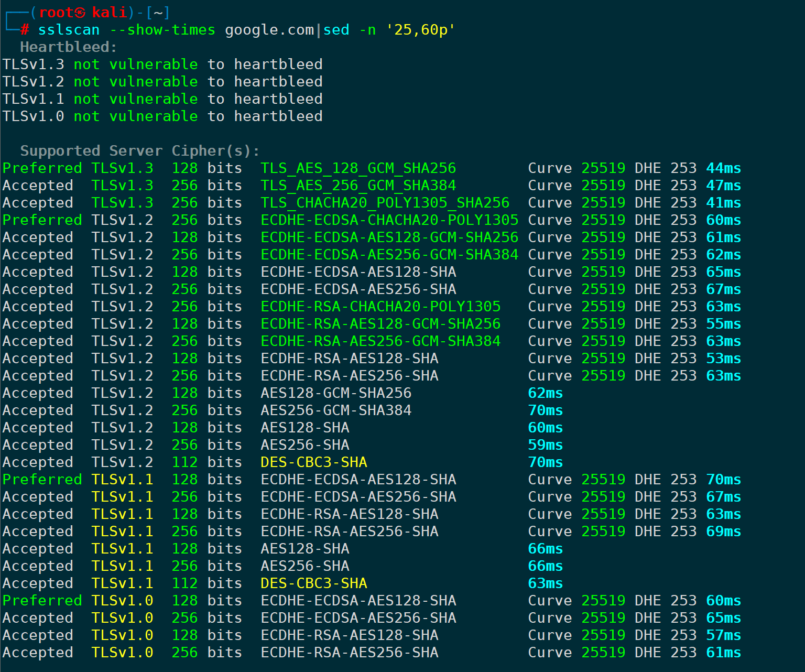
Task: Click the 'TLSv1.3 not vulnerable to heartbleed' line
Action: click(162, 64)
